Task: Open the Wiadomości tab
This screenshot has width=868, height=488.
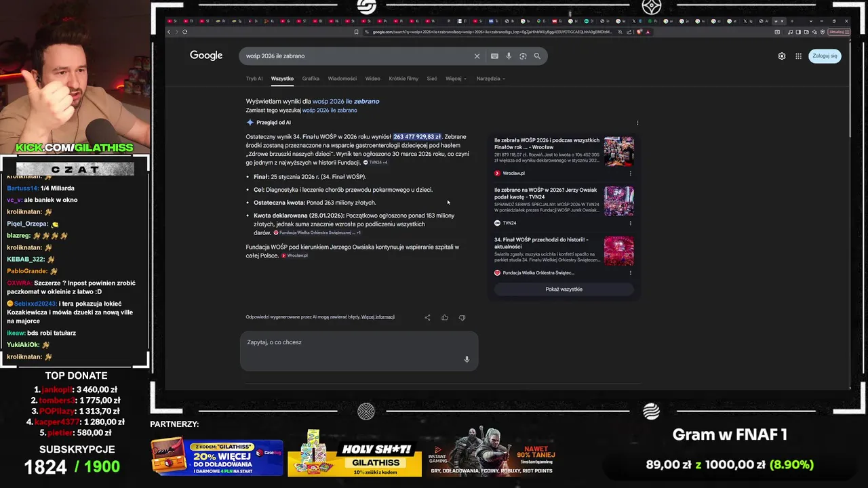Action: (x=342, y=79)
